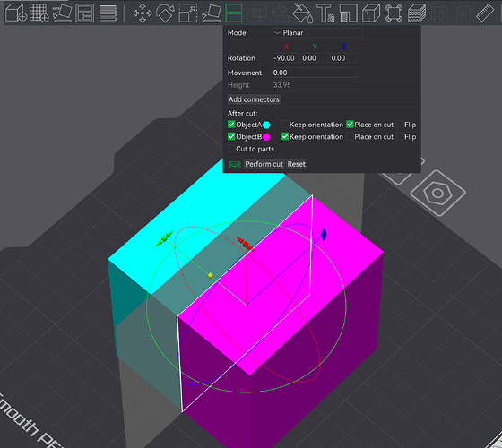This screenshot has width=502, height=448.
Task: Click the stacked layers cube icon
Action: [x=417, y=13]
